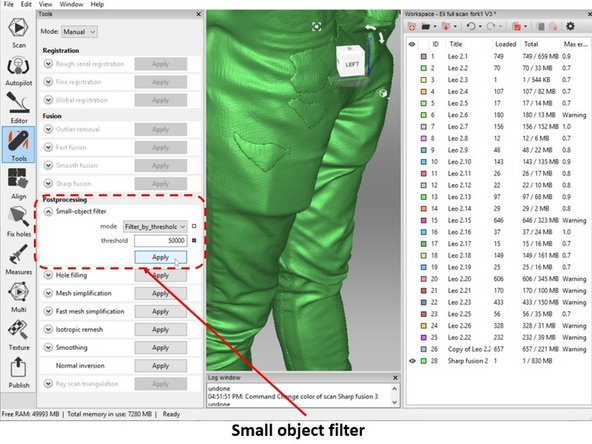
Task: Select the Tools sidebar icon
Action: coord(18,145)
